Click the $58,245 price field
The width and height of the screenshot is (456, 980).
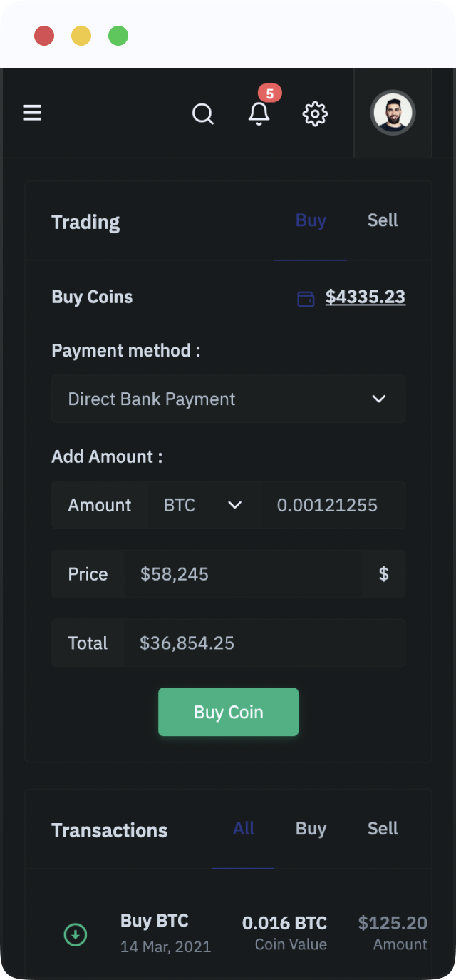(x=244, y=574)
